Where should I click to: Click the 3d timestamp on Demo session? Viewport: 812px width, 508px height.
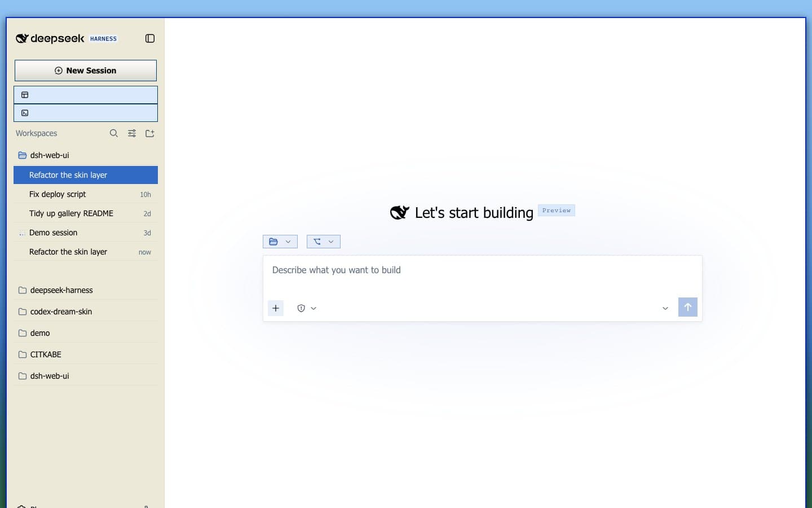coord(147,233)
